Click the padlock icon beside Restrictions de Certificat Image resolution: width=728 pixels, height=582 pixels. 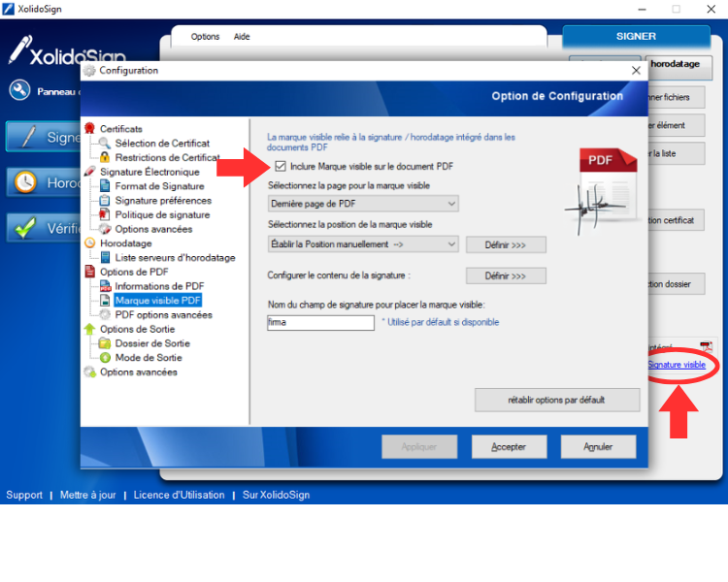tap(105, 157)
